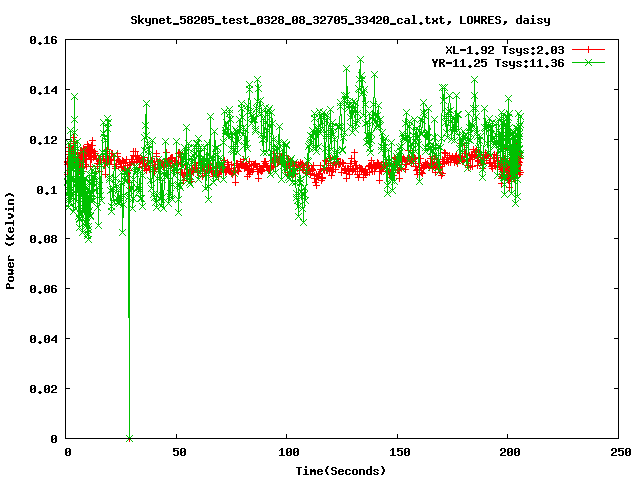Click y-axis tick label 0.08
This screenshot has width=640, height=480.
(x=43, y=239)
